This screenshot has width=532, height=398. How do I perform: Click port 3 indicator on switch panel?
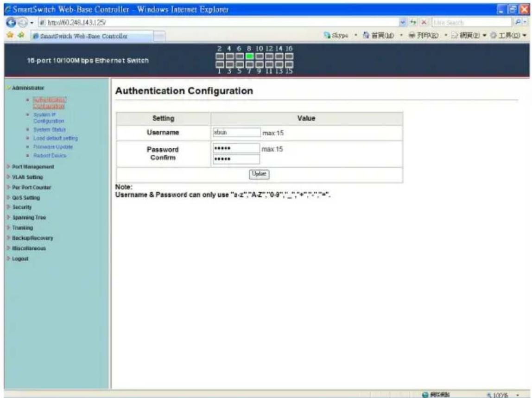point(230,64)
